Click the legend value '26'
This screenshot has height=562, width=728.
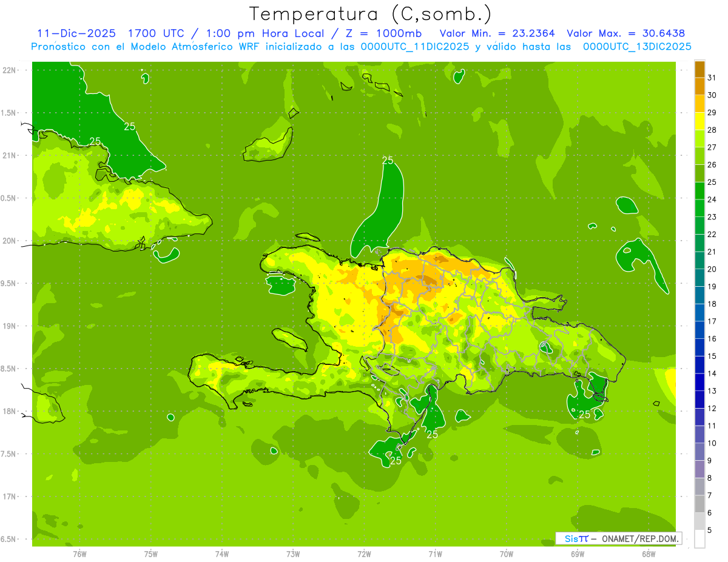(x=712, y=164)
